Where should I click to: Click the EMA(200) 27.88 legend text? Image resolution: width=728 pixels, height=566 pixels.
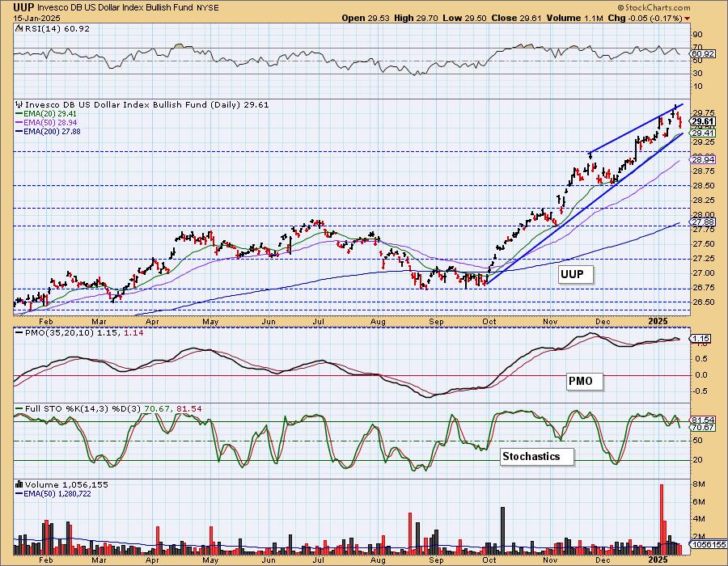pyautogui.click(x=52, y=131)
